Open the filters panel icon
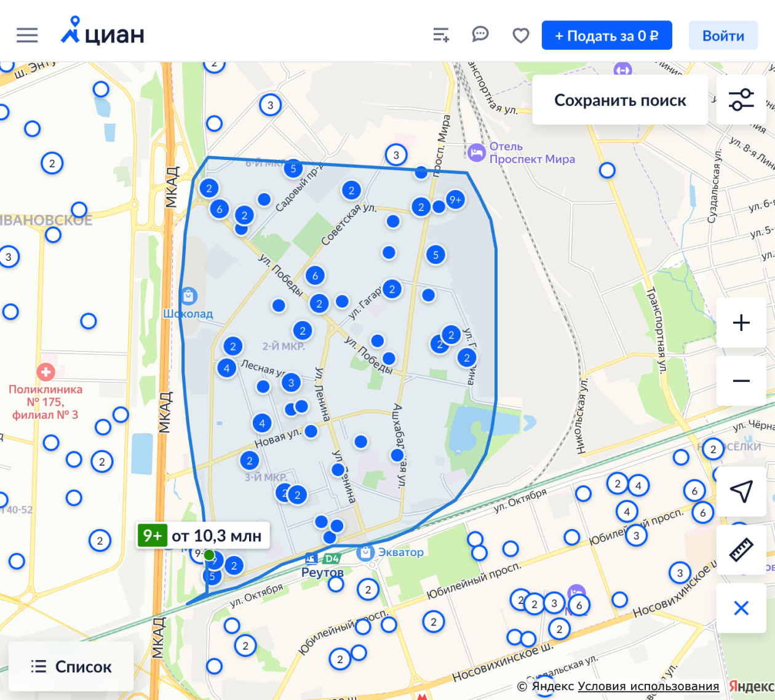The height and width of the screenshot is (700, 775). [x=741, y=99]
